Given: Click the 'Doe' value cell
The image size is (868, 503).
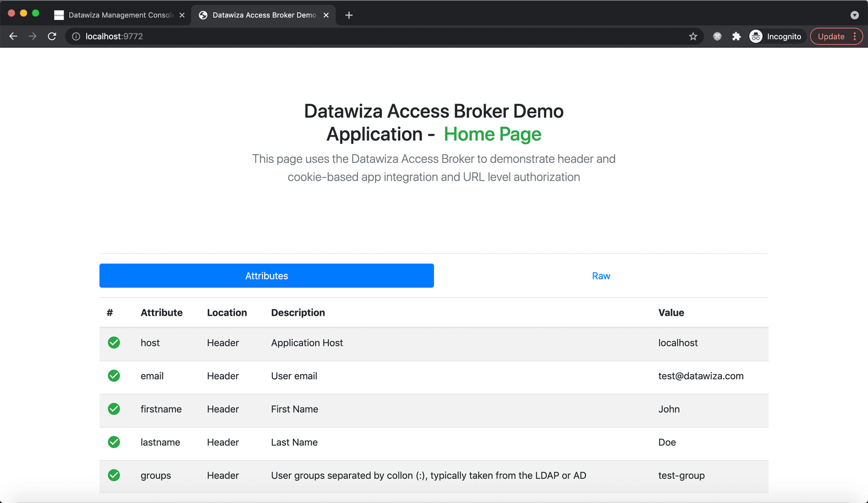Looking at the screenshot, I should point(667,442).
